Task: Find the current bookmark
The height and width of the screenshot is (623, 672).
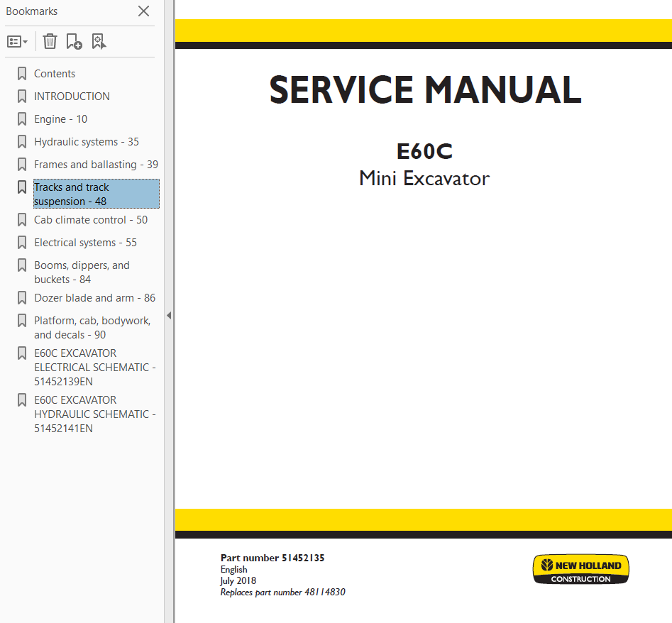Action: point(99,42)
